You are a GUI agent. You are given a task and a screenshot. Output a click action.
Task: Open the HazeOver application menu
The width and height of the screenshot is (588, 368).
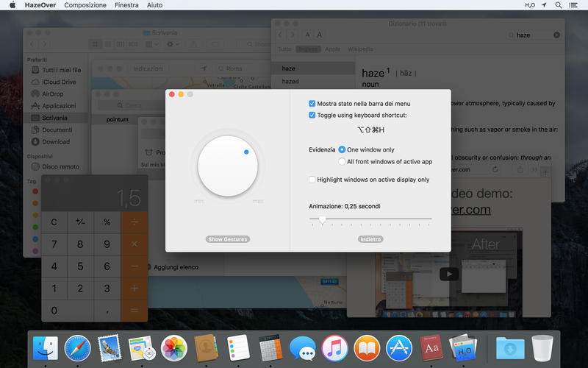click(40, 5)
